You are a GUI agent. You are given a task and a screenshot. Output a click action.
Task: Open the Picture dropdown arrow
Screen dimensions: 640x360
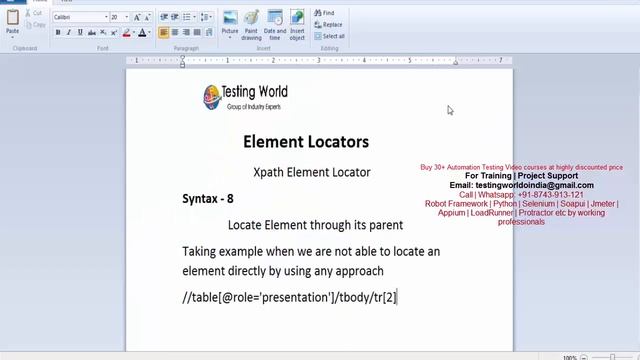pos(230,38)
